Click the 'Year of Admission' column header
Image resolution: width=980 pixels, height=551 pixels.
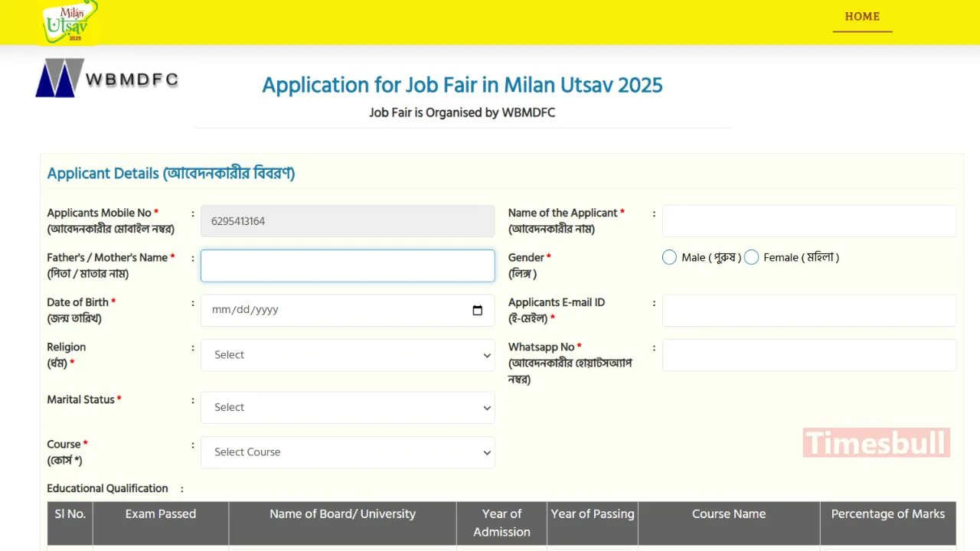501,523
